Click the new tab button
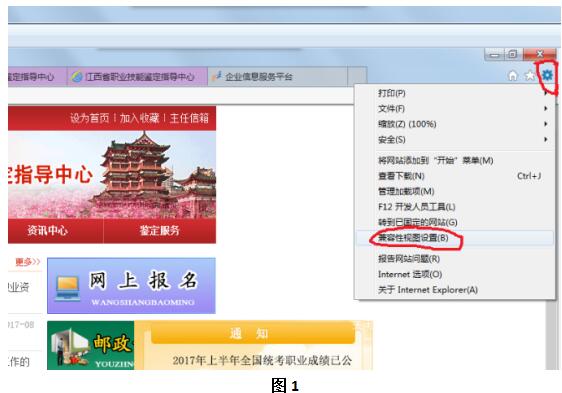Viewport: 562px width, 393px height. click(357, 76)
